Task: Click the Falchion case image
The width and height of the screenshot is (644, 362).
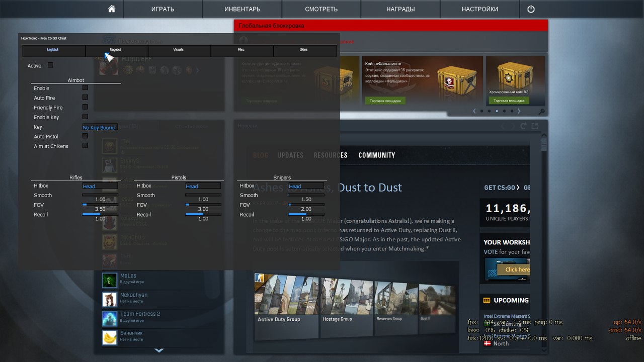Action: [457, 79]
